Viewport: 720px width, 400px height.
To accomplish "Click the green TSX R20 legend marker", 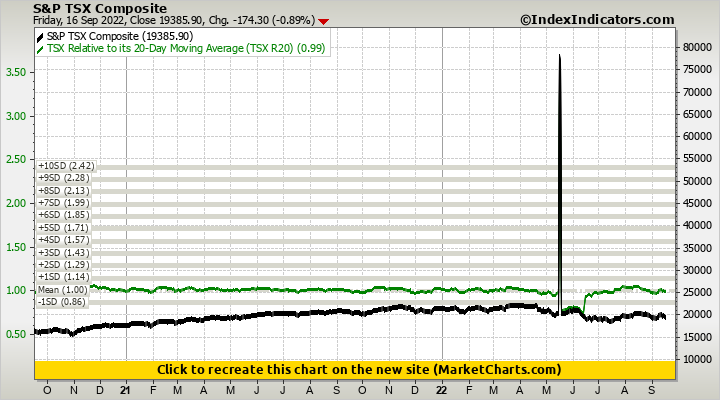I will pos(40,49).
